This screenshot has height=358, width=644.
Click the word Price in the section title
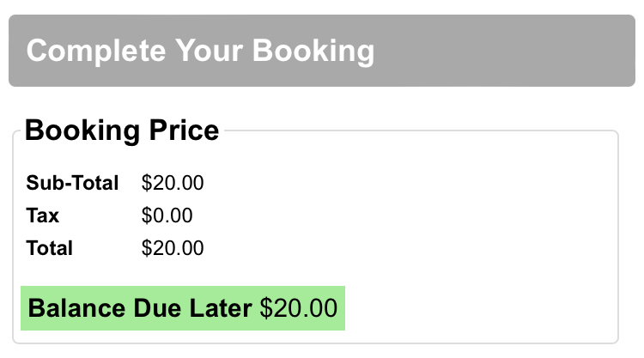coord(184,130)
